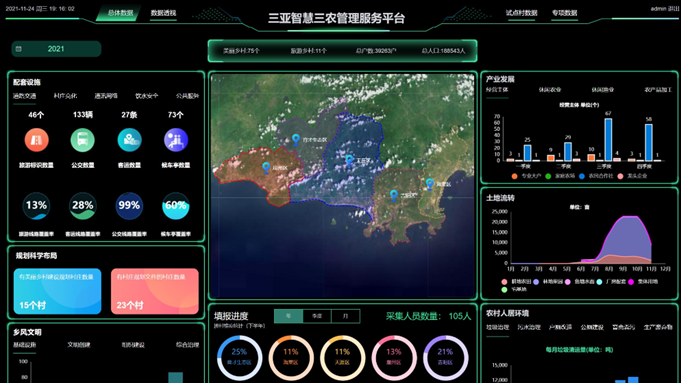The height and width of the screenshot is (383, 681).
Task: Open the 2021 year picker
Action: tap(56, 49)
